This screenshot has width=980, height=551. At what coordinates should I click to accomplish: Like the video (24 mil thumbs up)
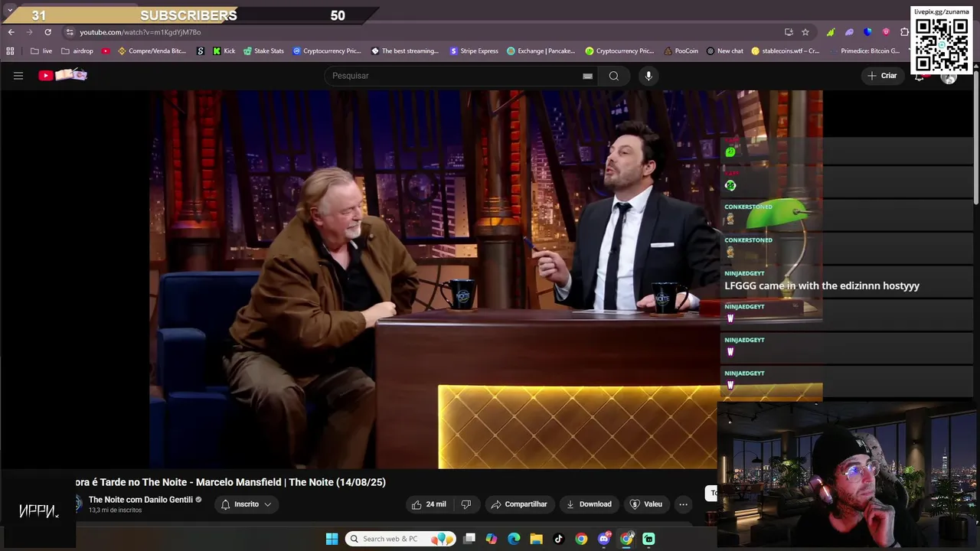click(x=430, y=504)
